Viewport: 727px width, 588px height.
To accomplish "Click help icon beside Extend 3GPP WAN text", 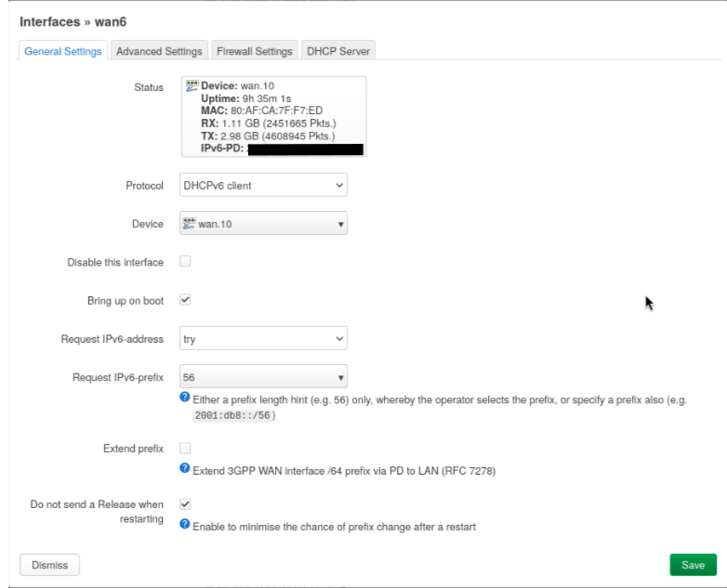I will (x=184, y=468).
